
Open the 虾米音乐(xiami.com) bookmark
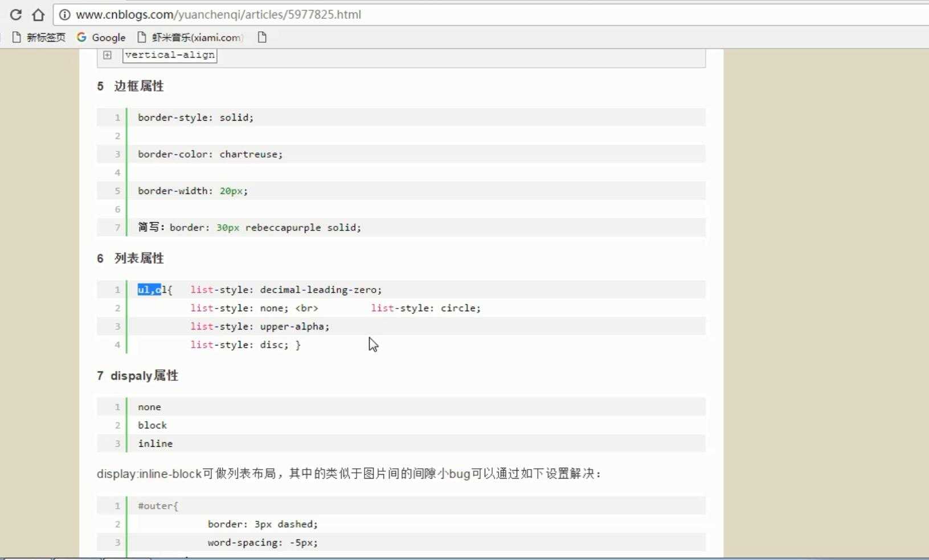[x=190, y=38]
